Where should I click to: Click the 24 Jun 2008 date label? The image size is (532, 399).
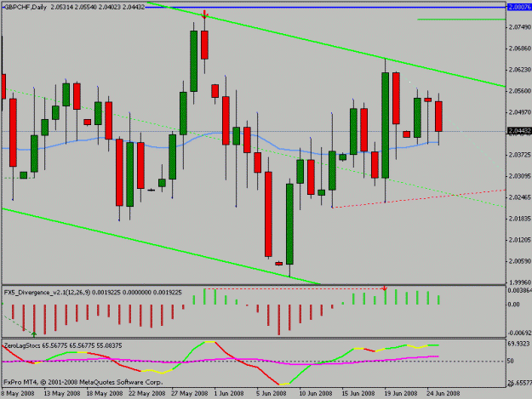tap(443, 393)
